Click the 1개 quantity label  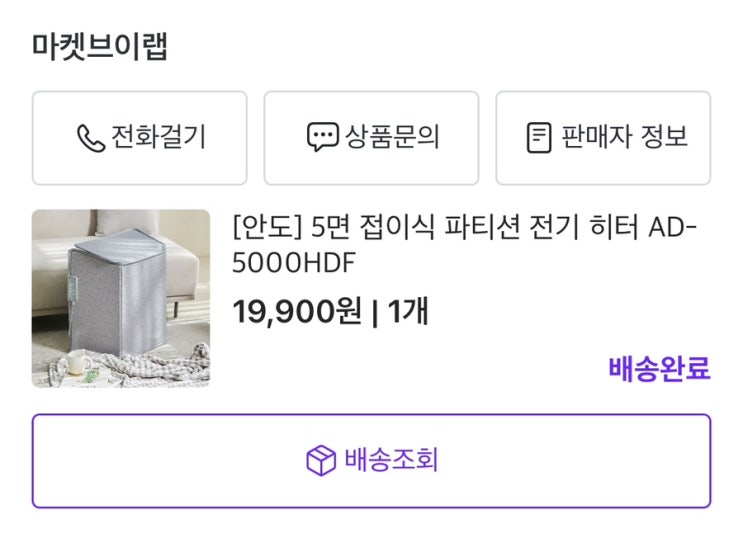408,311
